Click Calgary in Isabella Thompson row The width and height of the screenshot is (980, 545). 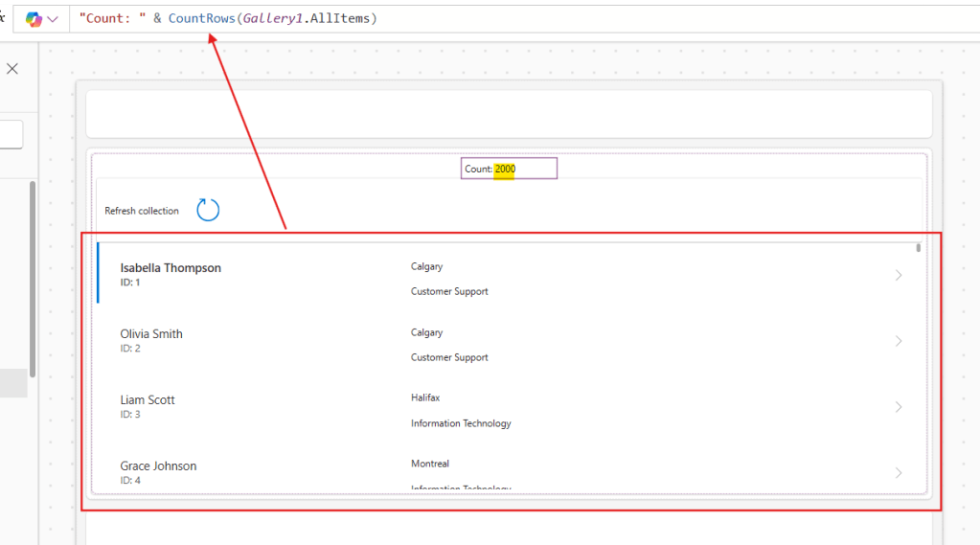(427, 266)
